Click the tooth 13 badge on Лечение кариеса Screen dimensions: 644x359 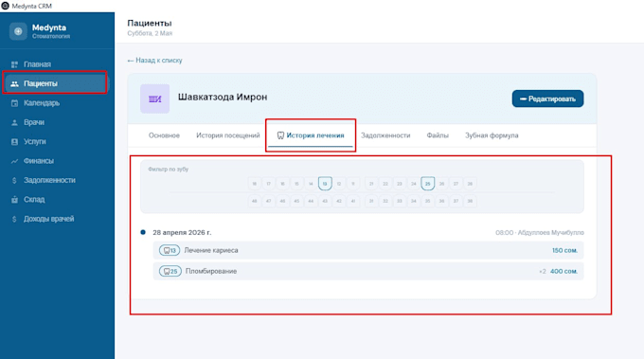click(x=170, y=250)
